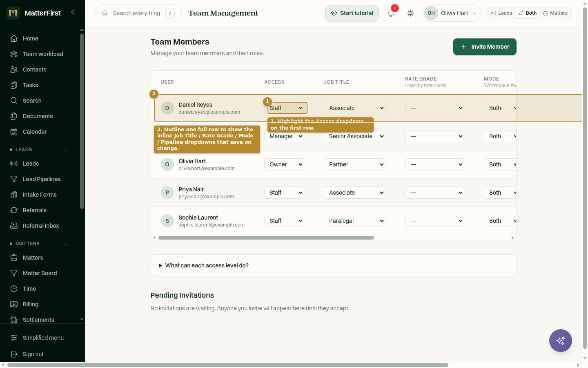Viewport: 588px width, 368px height.
Task: Click the Settlements chart icon
Action: coord(14,320)
